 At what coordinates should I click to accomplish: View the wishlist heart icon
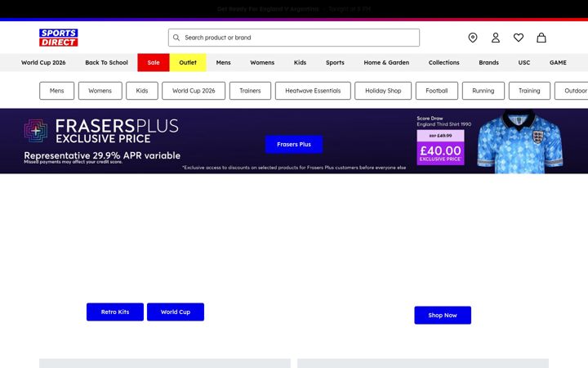pos(519,38)
